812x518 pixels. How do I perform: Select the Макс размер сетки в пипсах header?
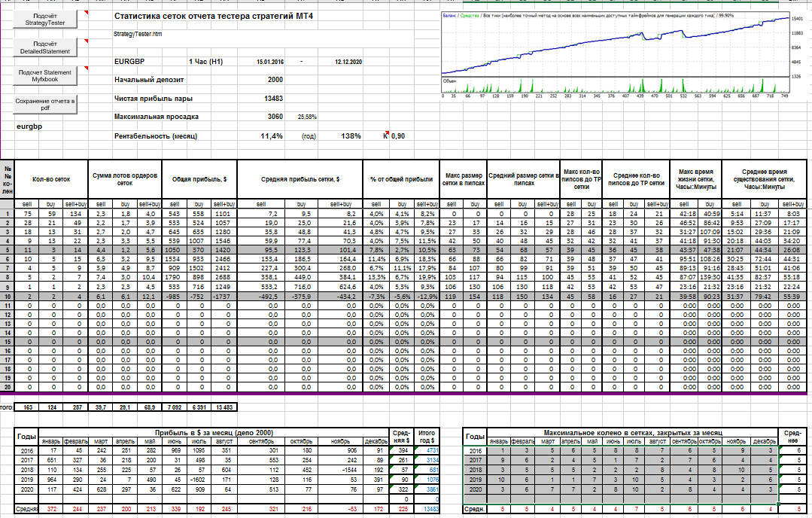(464, 179)
